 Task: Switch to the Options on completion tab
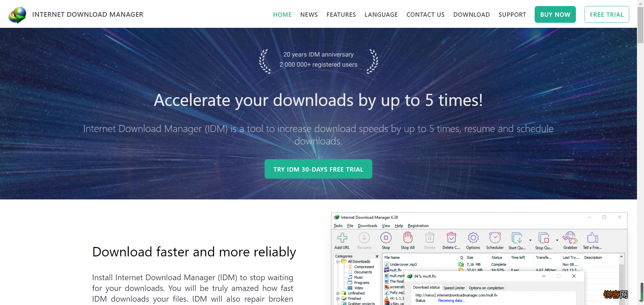[486, 288]
